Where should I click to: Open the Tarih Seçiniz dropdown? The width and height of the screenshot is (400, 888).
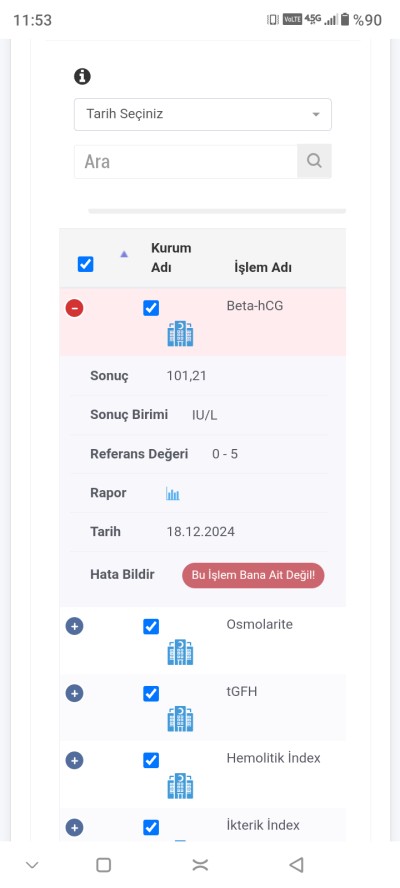(x=203, y=114)
